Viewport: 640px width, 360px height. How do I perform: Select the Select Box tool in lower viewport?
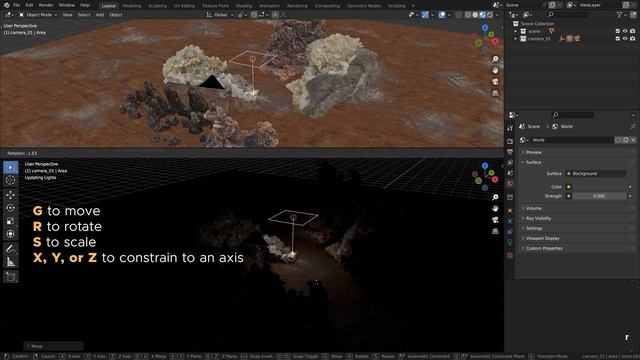click(11, 167)
